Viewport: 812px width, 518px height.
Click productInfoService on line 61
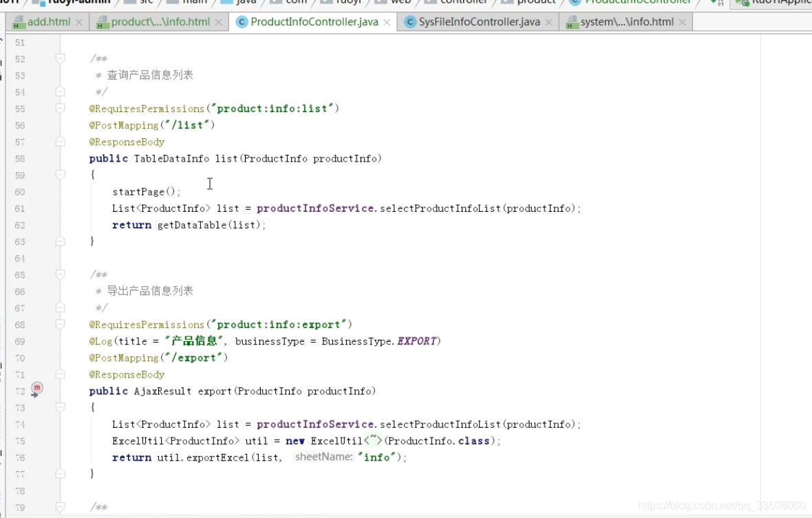[x=315, y=208]
